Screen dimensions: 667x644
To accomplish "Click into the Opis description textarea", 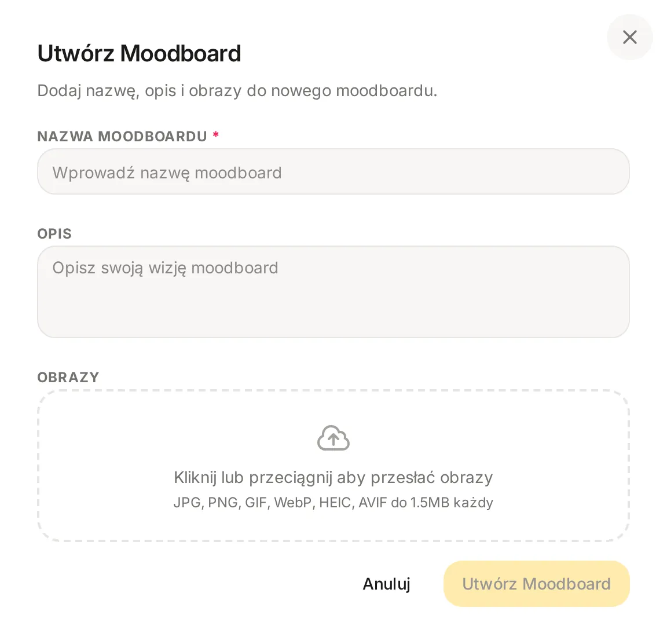I will (x=333, y=292).
